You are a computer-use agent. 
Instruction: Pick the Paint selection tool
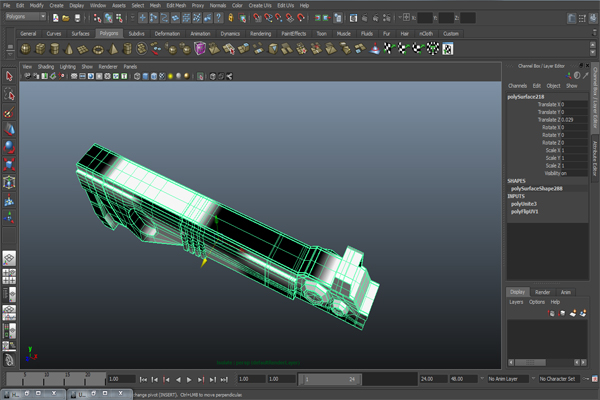[x=9, y=112]
